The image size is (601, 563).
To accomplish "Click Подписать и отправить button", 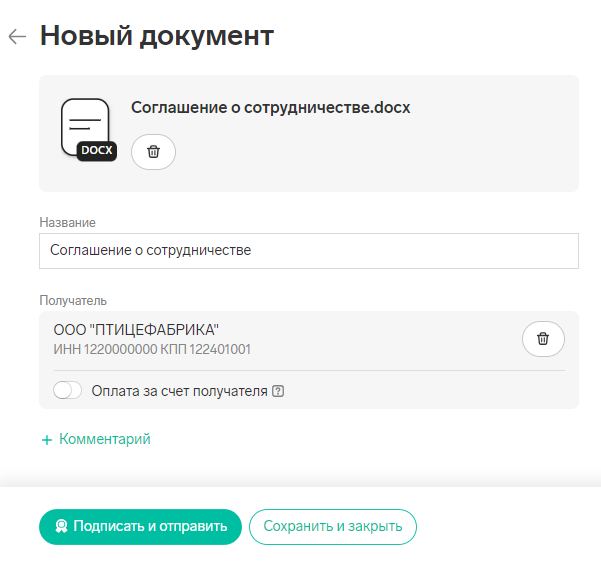I will tap(140, 527).
